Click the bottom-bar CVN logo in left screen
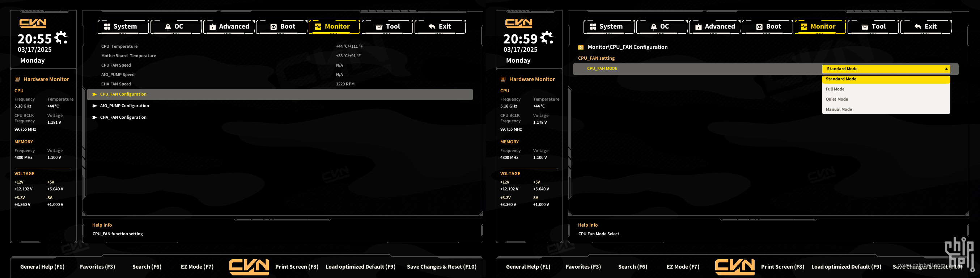This screenshot has width=980, height=278. coord(249,267)
